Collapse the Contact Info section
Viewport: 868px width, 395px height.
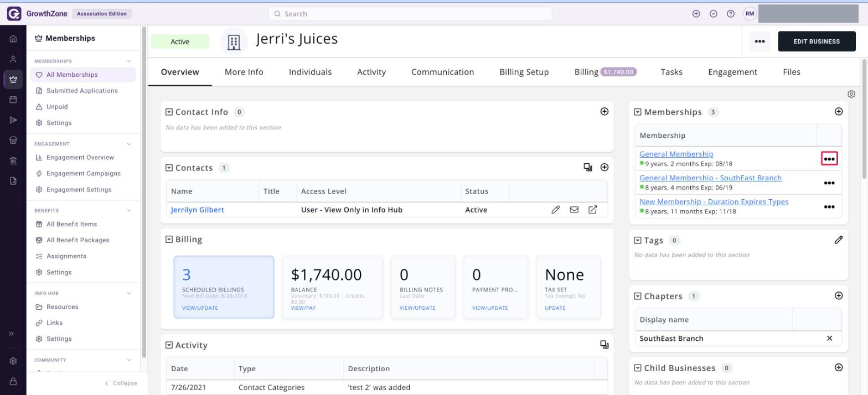[x=169, y=112]
